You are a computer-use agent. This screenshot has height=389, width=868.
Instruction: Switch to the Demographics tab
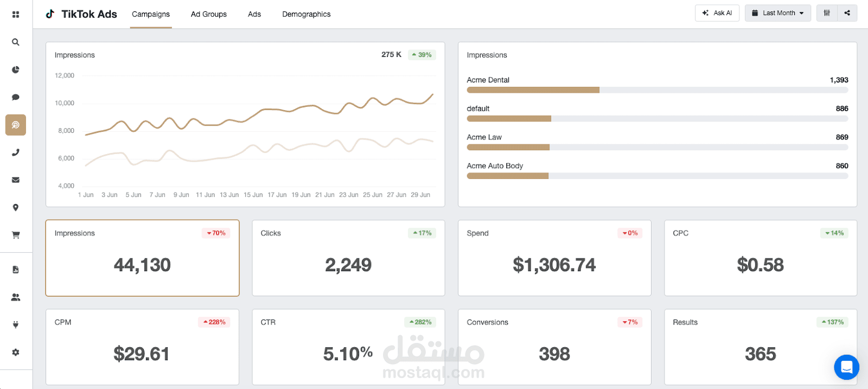pyautogui.click(x=307, y=14)
